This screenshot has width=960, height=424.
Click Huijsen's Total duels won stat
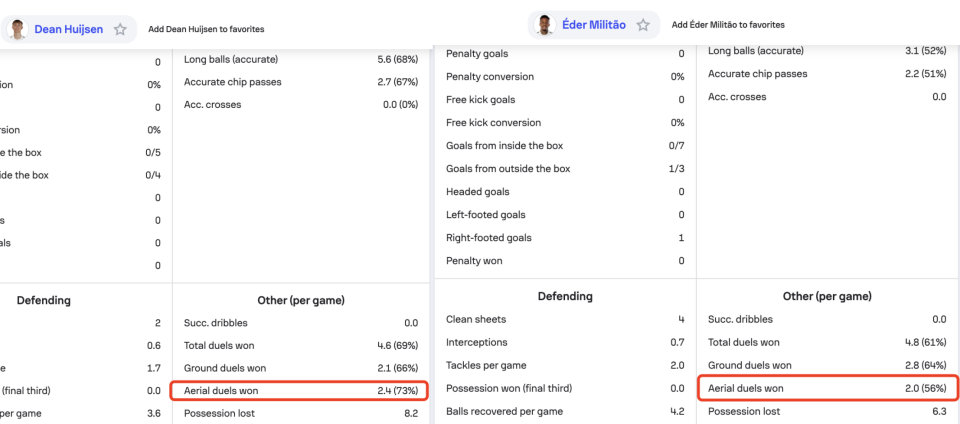(300, 346)
